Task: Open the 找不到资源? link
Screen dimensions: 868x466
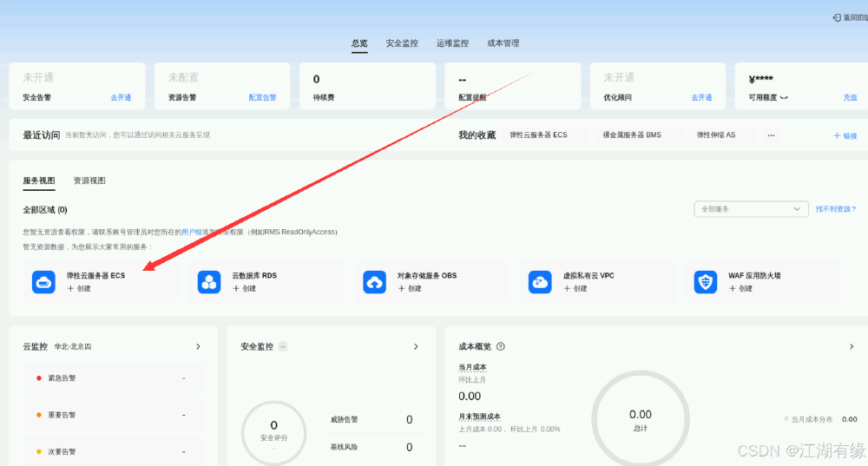Action: 836,208
